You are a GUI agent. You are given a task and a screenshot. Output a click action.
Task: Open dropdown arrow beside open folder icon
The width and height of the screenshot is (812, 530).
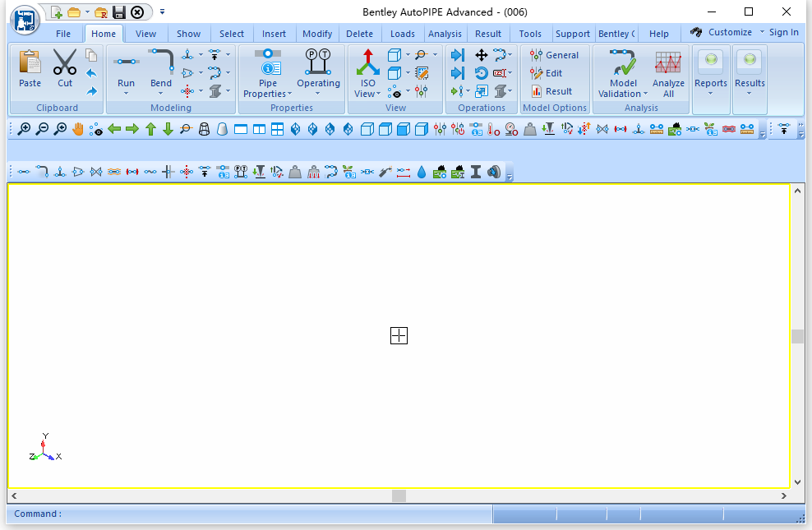[x=87, y=12]
